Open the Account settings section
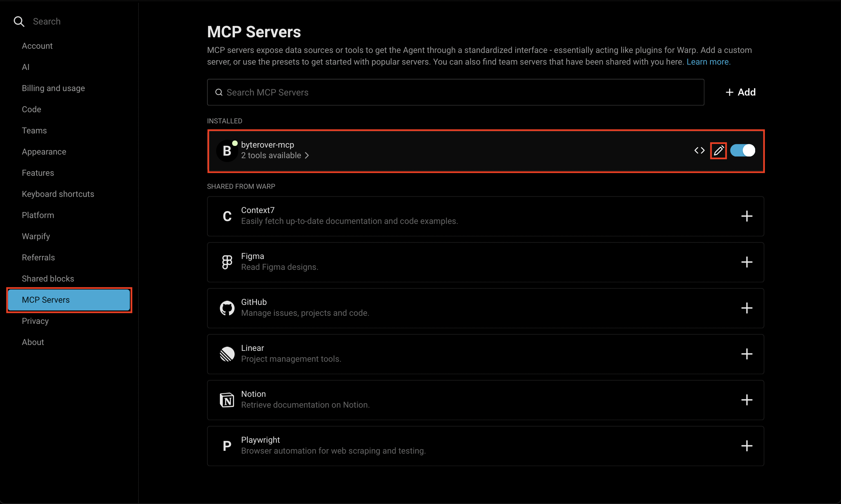The image size is (841, 504). [37, 46]
